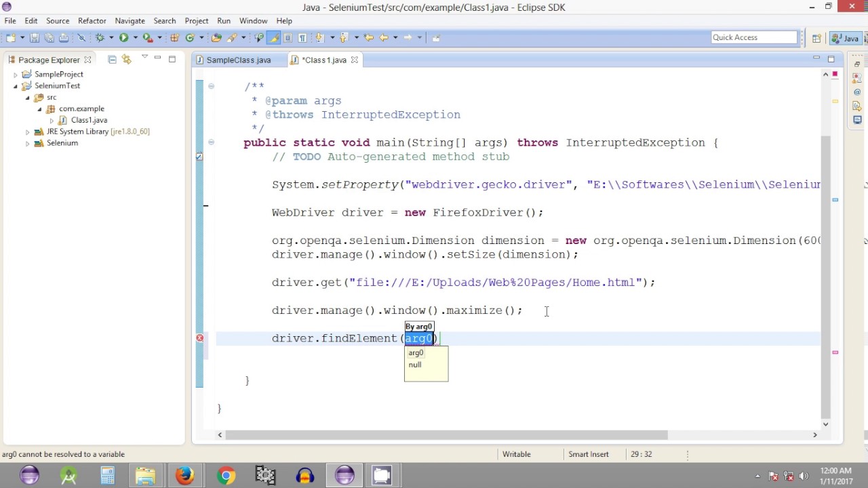Open Firefox from the taskbar
This screenshot has width=868, height=488.
click(x=185, y=475)
